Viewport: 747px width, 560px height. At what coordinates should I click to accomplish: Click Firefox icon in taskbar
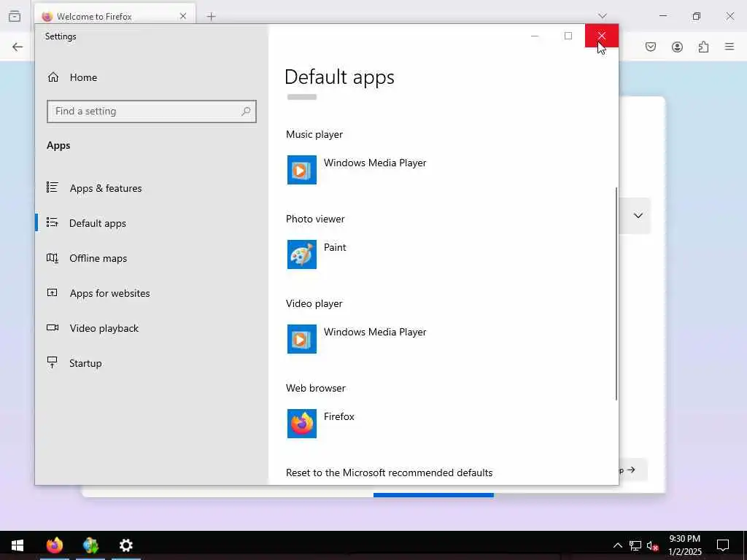pos(54,545)
